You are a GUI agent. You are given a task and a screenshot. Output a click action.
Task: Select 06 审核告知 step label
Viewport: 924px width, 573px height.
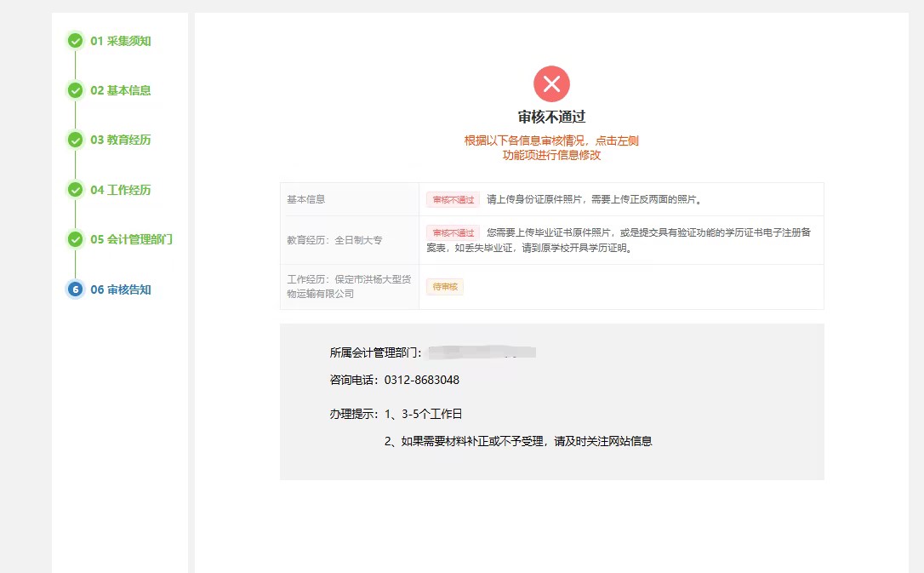(121, 289)
